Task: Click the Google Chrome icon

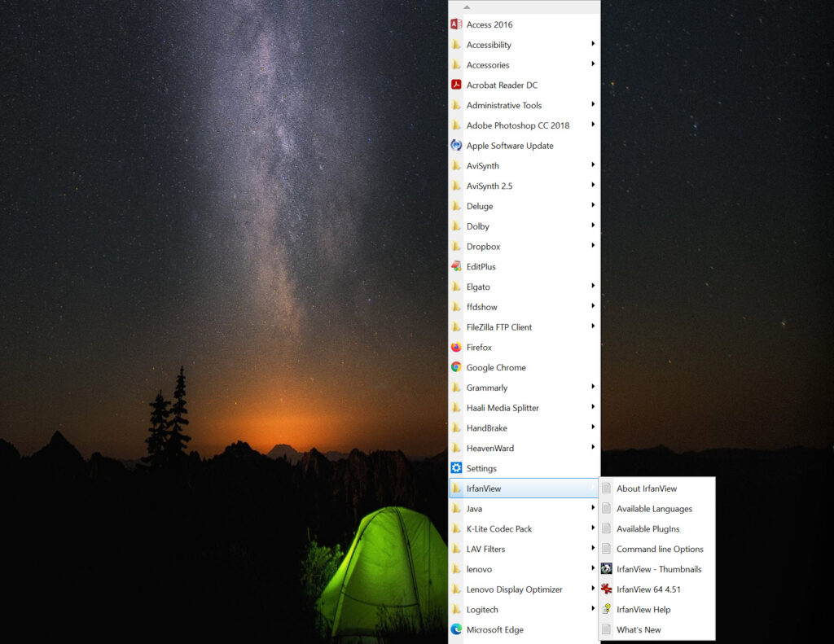Action: point(456,367)
